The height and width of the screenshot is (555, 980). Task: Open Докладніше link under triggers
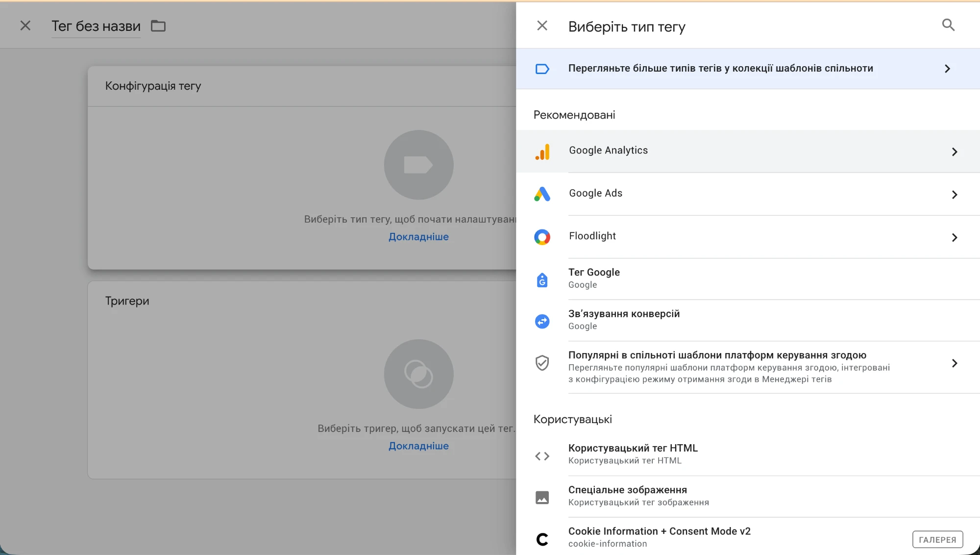point(418,446)
